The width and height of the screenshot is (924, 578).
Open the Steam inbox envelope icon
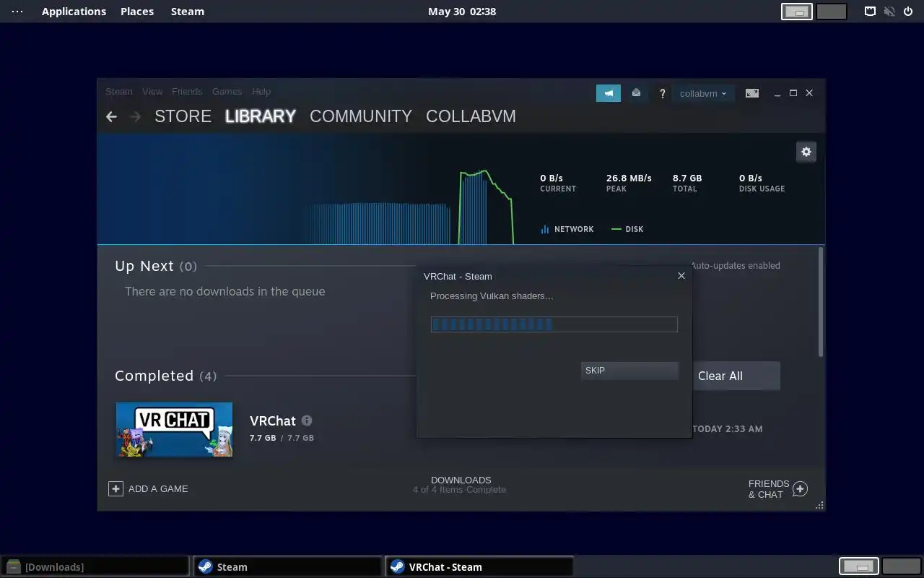(x=636, y=93)
